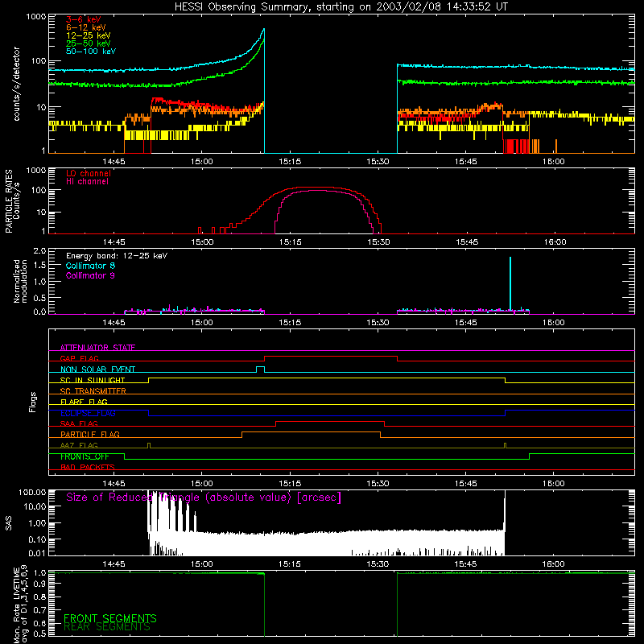The height and width of the screenshot is (644, 644).
Task: Click the 'Energy band: 12-25 keV' label
Action: pyautogui.click(x=117, y=256)
